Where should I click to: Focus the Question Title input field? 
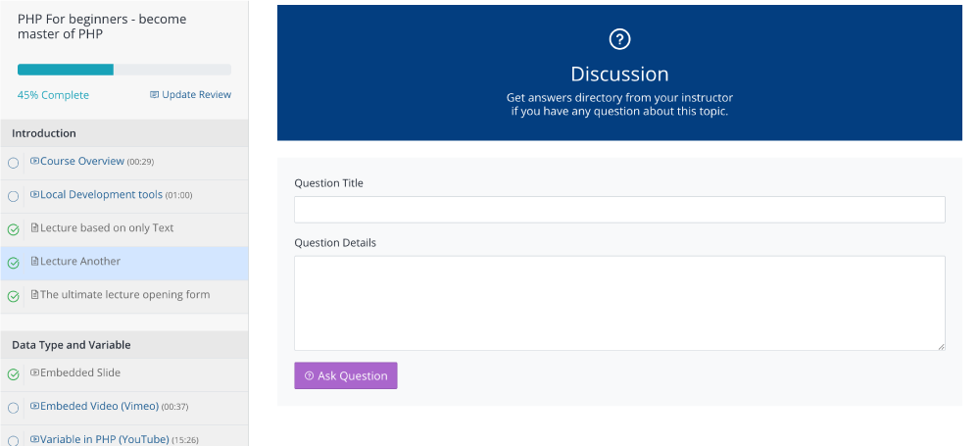619,210
